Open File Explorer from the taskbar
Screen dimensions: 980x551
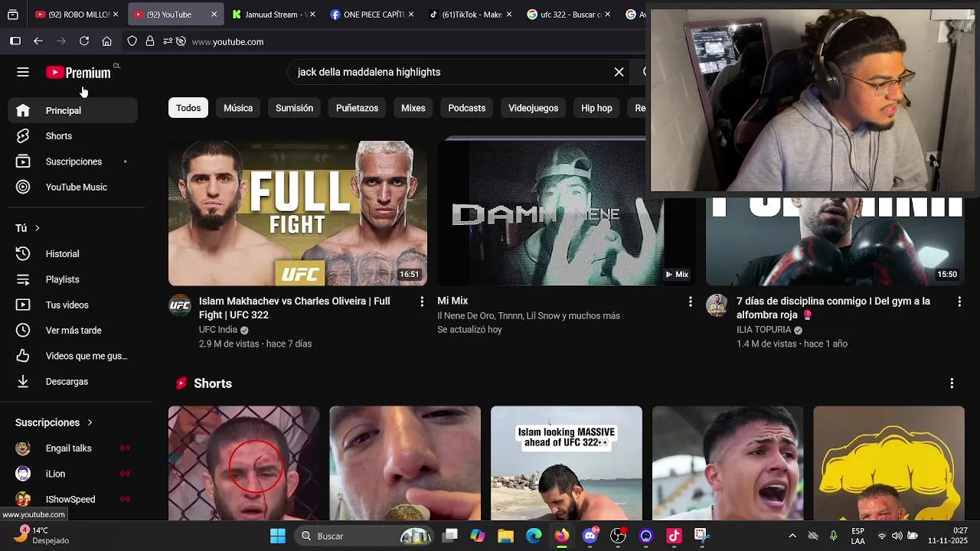pos(505,536)
